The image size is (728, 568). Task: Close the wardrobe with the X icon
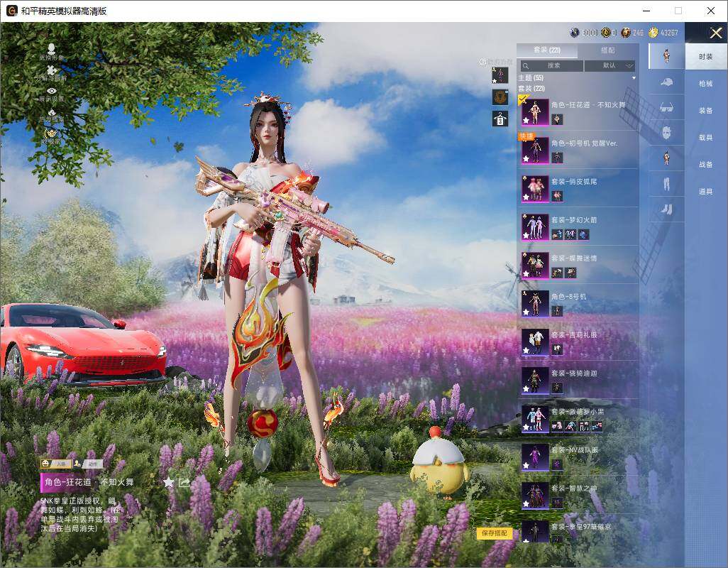pos(715,33)
